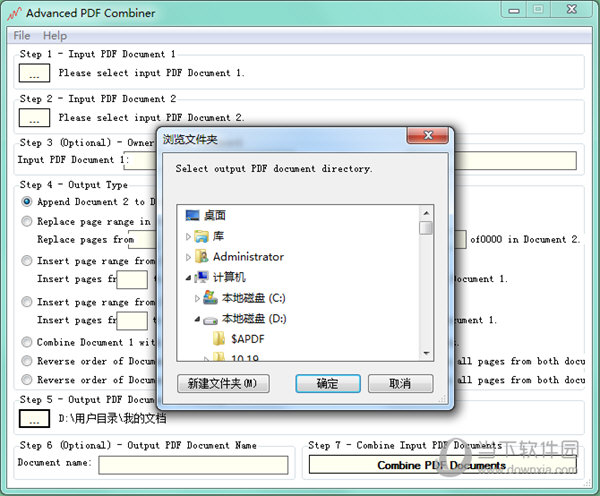Viewport: 600px width, 496px height.
Task: Click the Administrator user folder icon
Action: click(x=201, y=256)
